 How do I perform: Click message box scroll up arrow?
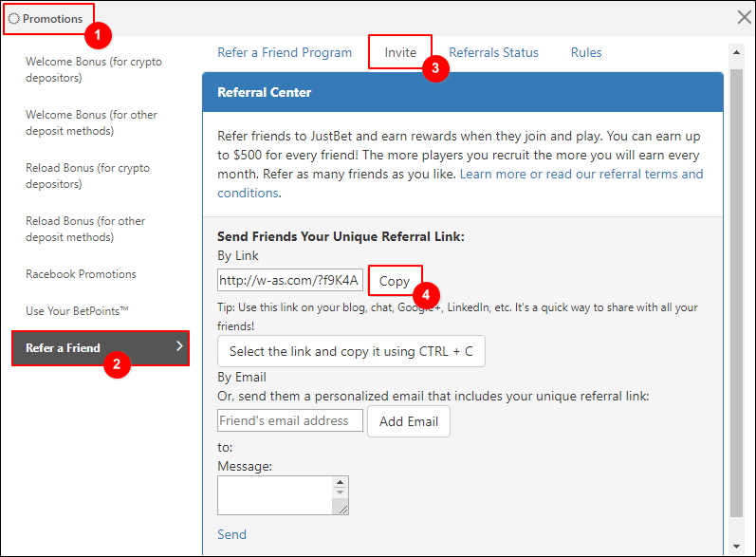(340, 482)
